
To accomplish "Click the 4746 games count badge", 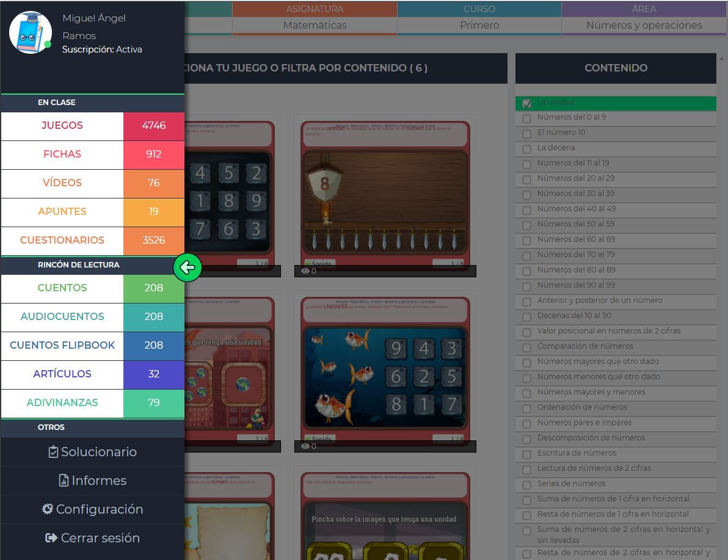I will (x=154, y=126).
